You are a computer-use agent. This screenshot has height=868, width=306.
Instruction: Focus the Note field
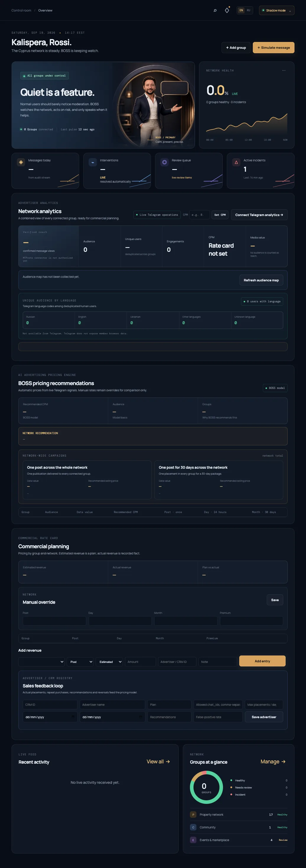[x=217, y=662]
